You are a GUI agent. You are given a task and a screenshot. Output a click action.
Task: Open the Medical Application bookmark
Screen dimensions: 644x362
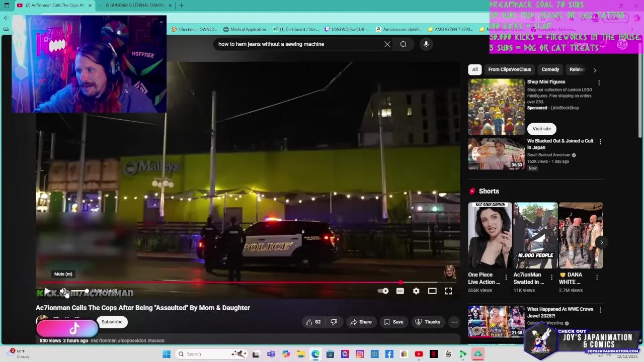coord(245,29)
